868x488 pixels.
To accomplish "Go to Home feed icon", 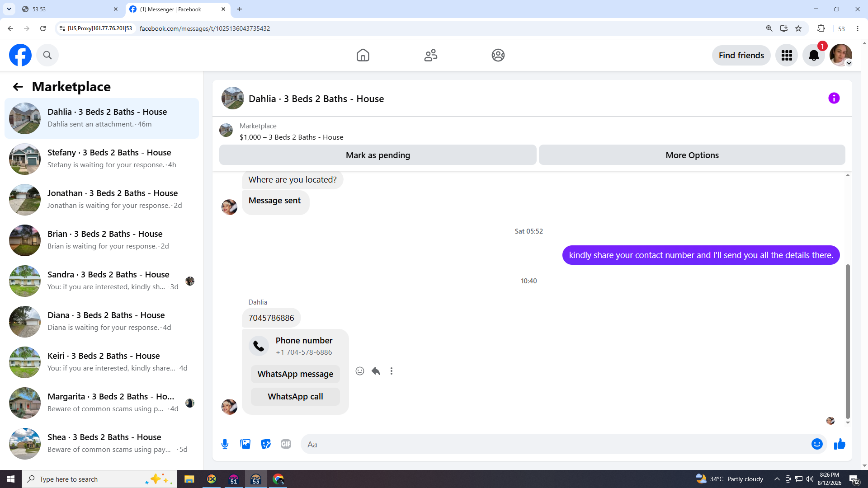I will [363, 55].
